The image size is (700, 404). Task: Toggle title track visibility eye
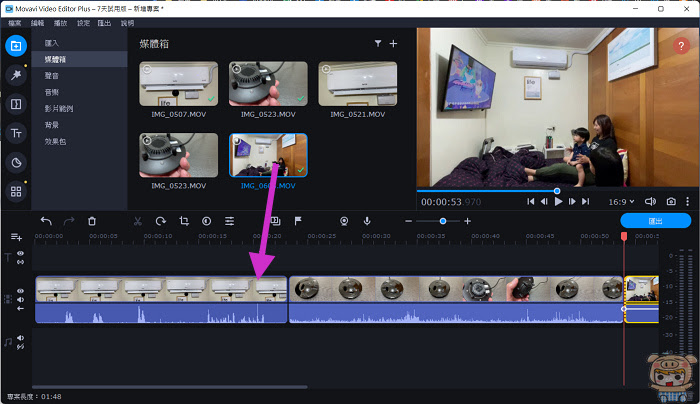[x=21, y=253]
